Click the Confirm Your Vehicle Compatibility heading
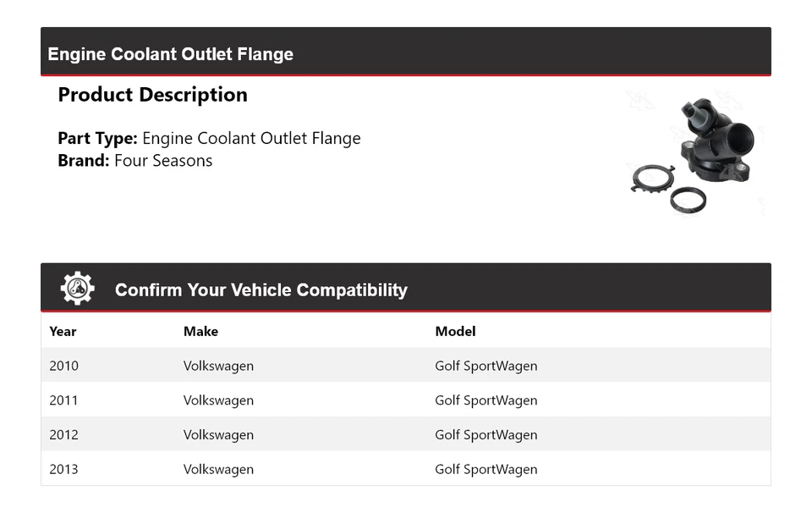This screenshot has width=812, height=513. pyautogui.click(x=261, y=290)
